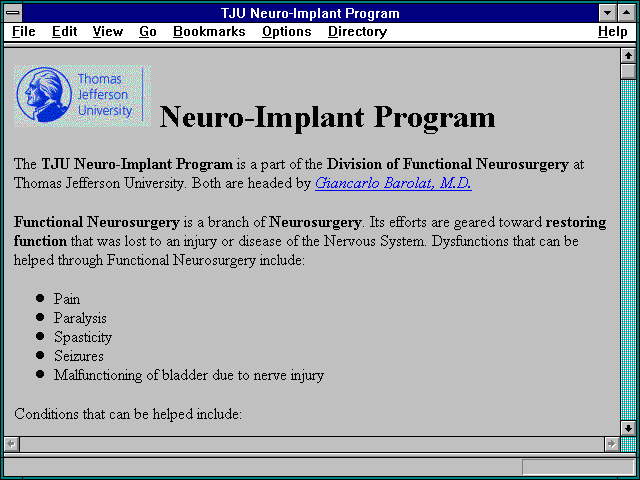Click the 'Seizures' list item
This screenshot has width=640, height=480.
click(79, 356)
